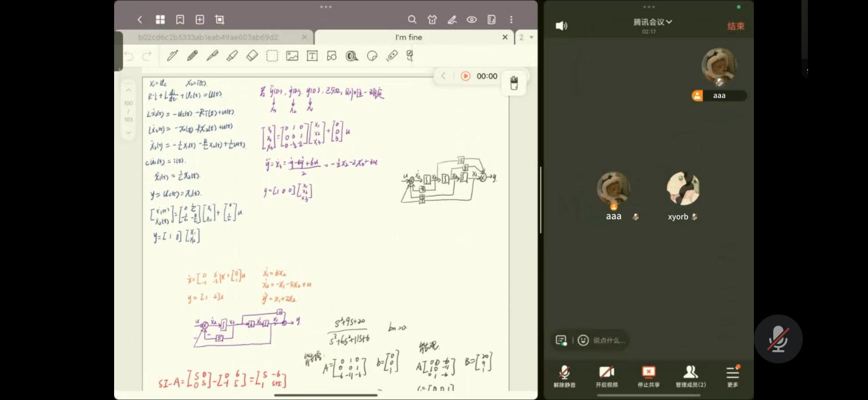The image size is (868, 400).
Task: Click 停止共享 to stop screen sharing
Action: click(x=648, y=376)
